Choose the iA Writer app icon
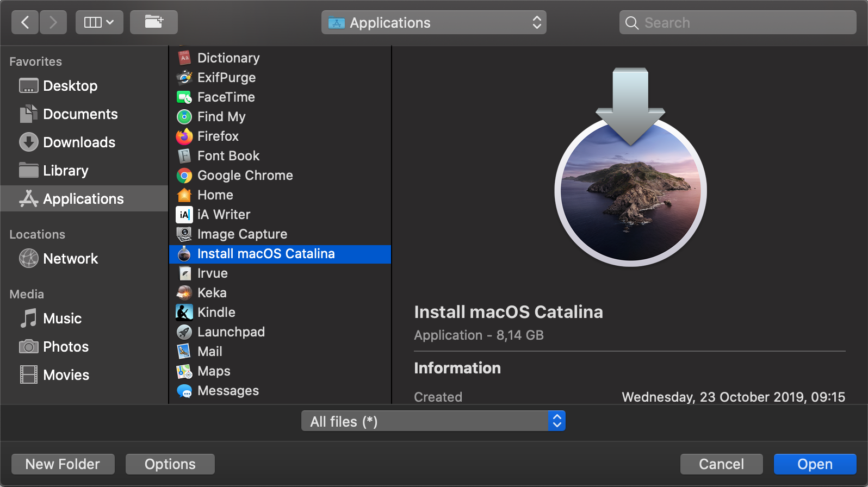This screenshot has width=868, height=487. tap(184, 215)
